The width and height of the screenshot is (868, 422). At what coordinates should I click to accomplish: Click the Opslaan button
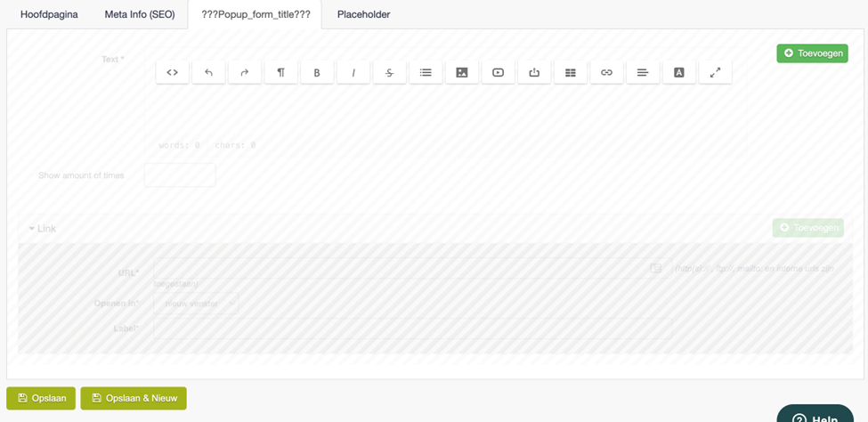pos(41,398)
